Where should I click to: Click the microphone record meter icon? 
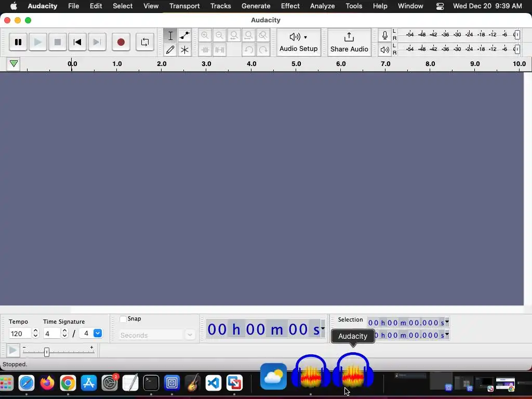[x=385, y=35]
